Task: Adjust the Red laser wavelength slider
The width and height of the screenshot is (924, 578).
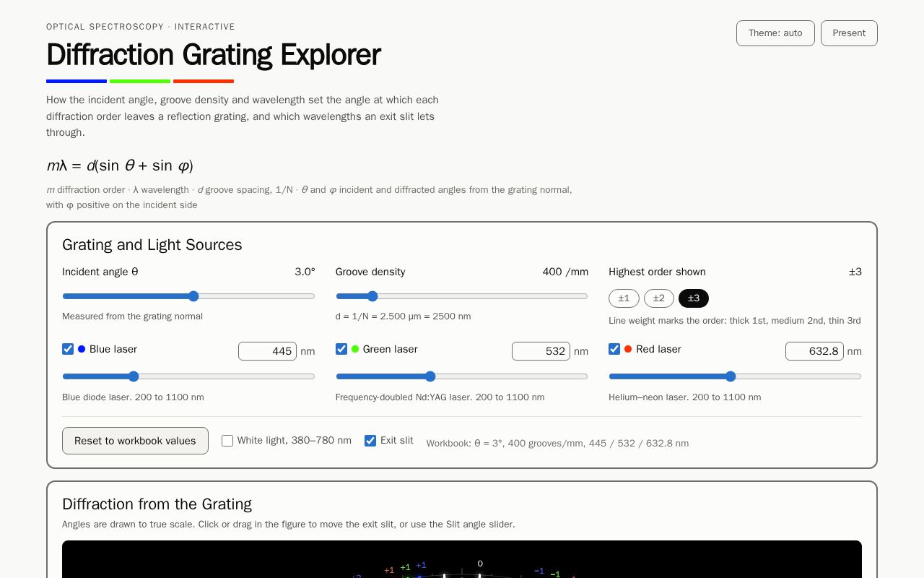Action: point(735,376)
